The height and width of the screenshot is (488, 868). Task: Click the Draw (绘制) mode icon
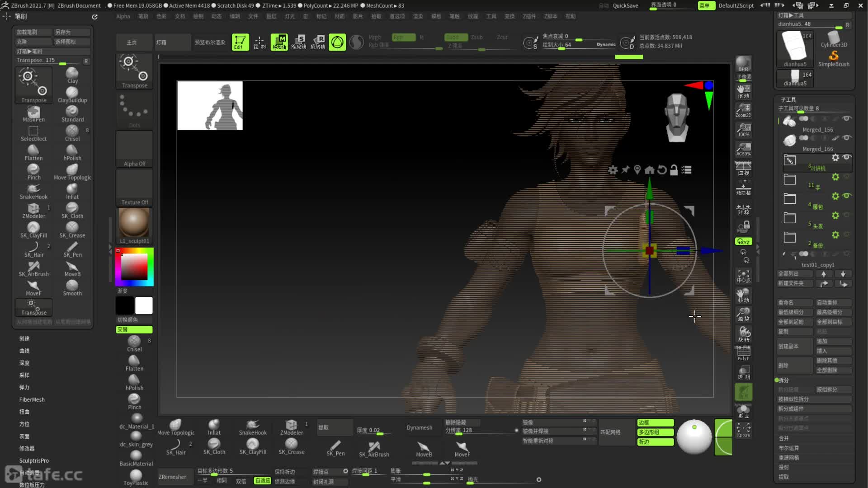[259, 42]
